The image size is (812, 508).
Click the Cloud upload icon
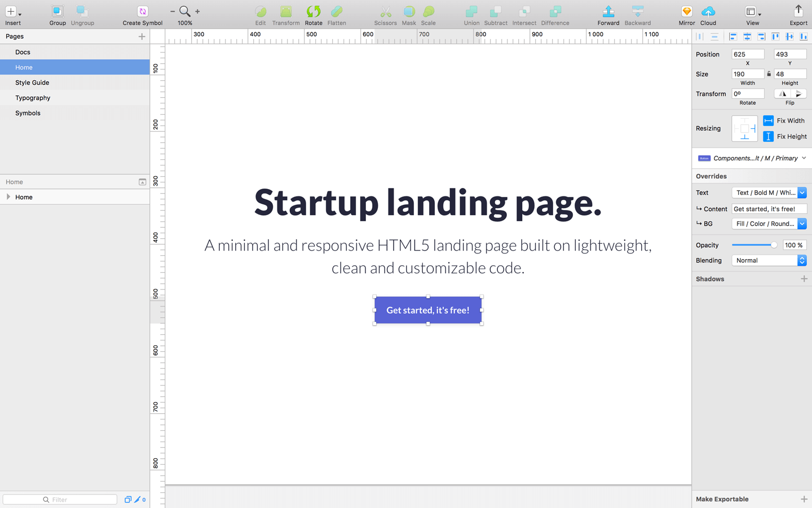708,12
